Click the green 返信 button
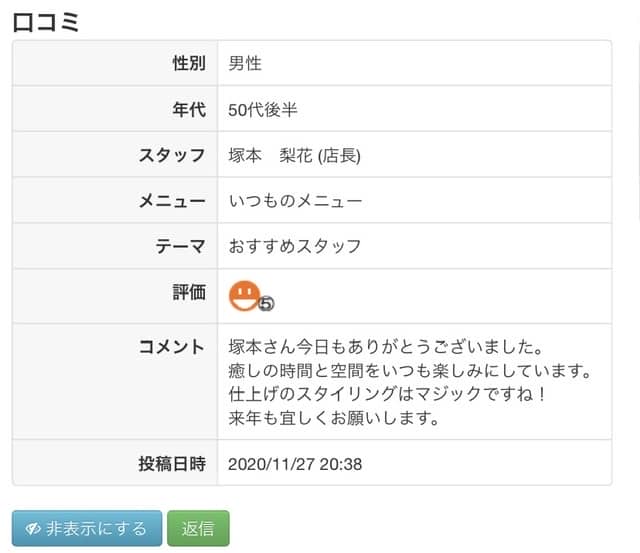Screen dimensions: 640x553 198,528
